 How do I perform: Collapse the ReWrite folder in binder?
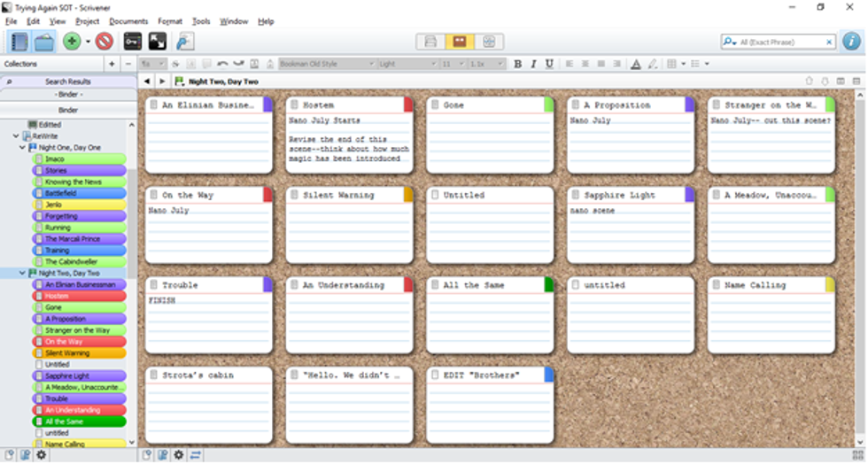click(x=16, y=136)
